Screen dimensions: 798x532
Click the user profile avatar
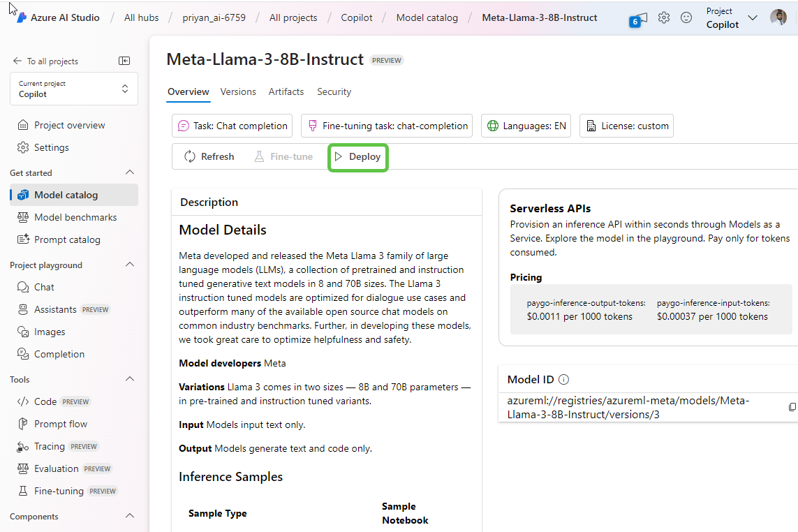[x=778, y=17]
